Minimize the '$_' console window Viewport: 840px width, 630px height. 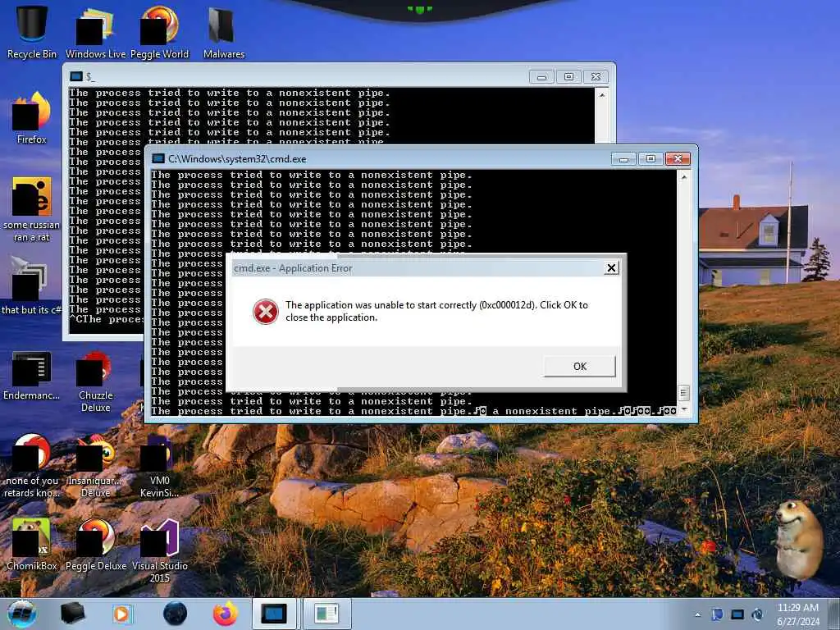click(x=541, y=77)
